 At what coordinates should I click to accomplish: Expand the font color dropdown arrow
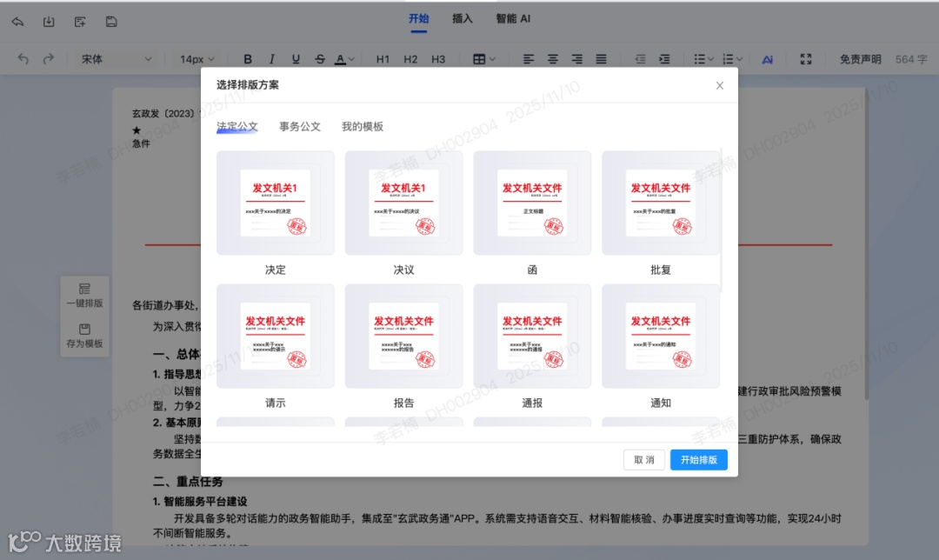pyautogui.click(x=351, y=59)
